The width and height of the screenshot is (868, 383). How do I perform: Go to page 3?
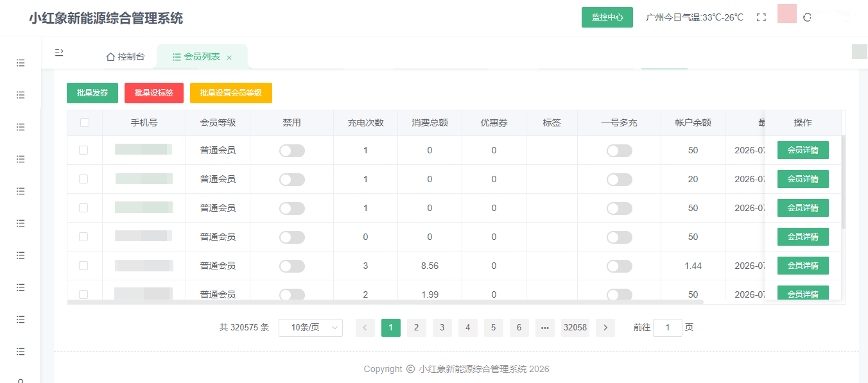click(x=442, y=327)
